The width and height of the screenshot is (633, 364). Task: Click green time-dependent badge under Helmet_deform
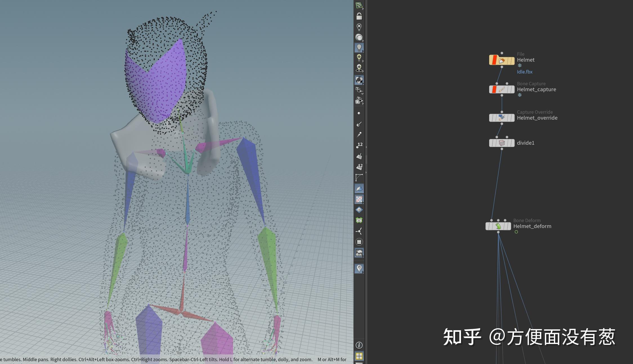516,232
